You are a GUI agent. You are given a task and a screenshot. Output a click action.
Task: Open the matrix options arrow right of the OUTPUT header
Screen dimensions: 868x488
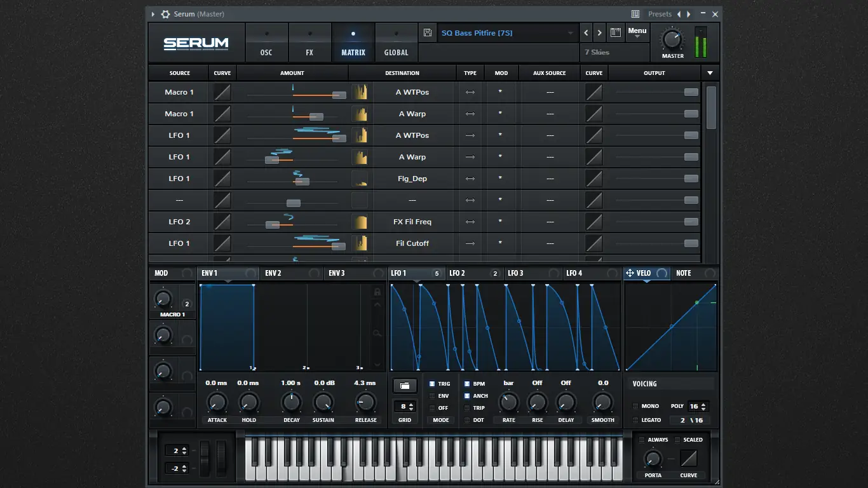[x=710, y=73]
